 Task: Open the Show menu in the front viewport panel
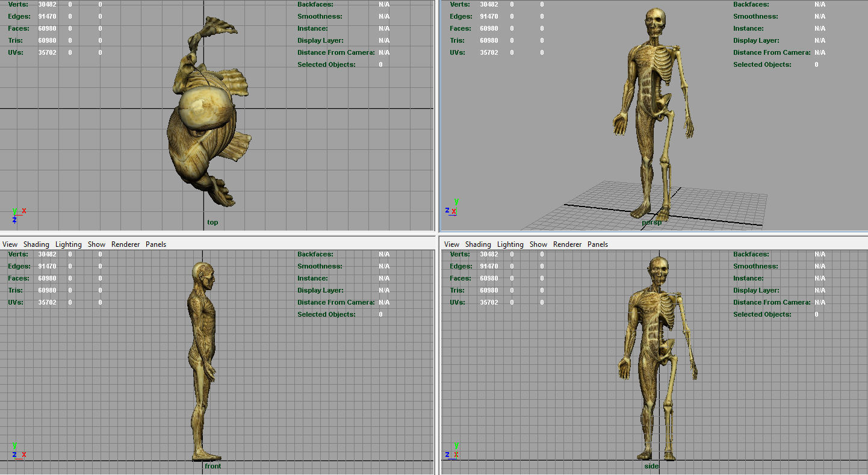coord(96,244)
